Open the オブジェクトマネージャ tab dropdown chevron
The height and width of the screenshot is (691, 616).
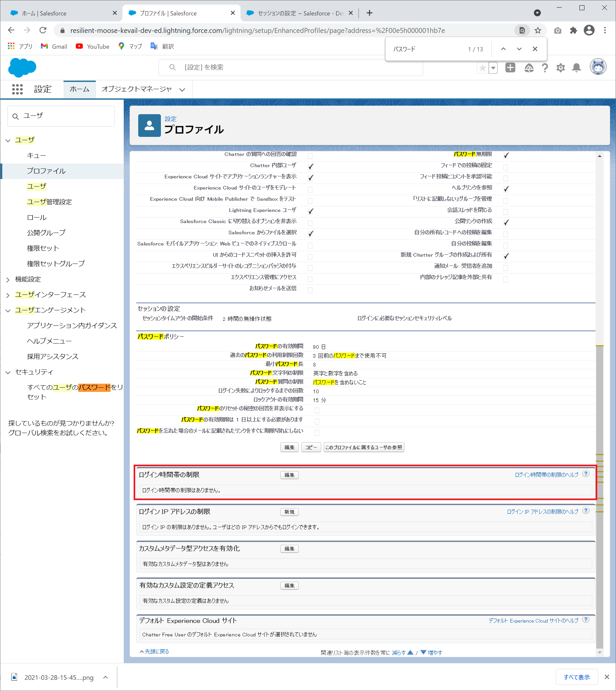click(x=182, y=90)
